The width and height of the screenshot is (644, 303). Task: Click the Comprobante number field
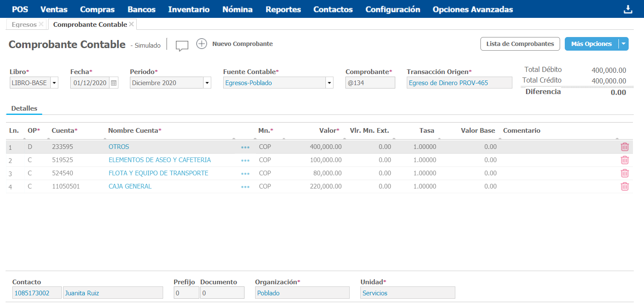point(370,83)
